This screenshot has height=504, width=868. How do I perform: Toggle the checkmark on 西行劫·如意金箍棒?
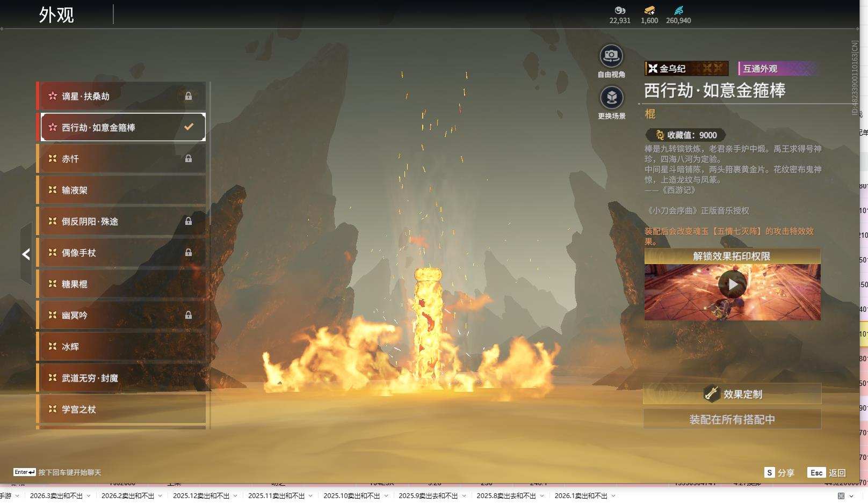(x=189, y=127)
